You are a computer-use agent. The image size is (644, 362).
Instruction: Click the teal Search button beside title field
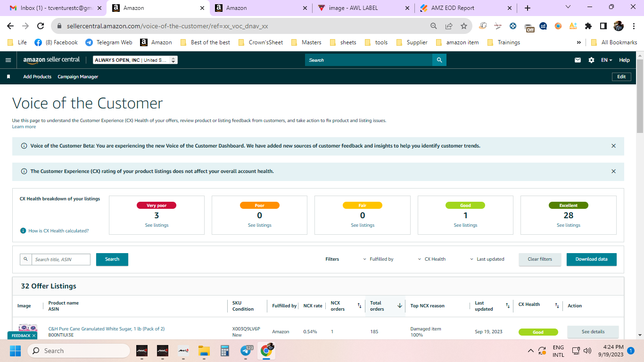tap(112, 259)
